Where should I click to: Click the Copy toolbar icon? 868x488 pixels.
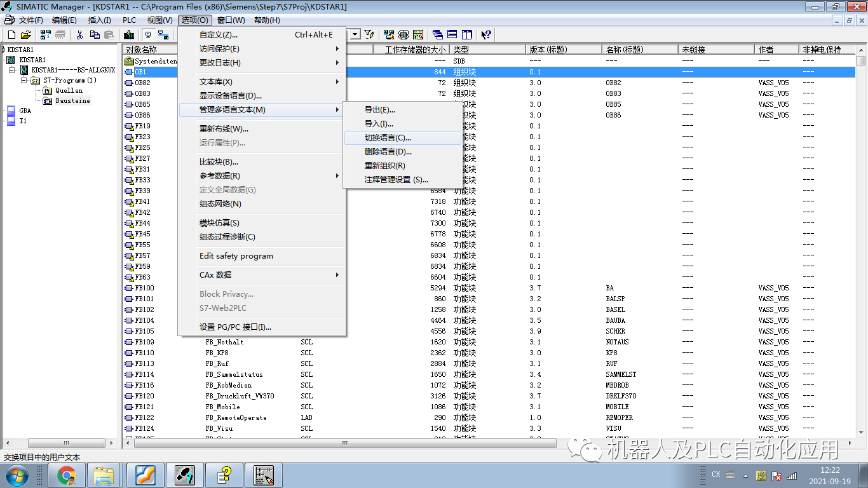click(95, 35)
